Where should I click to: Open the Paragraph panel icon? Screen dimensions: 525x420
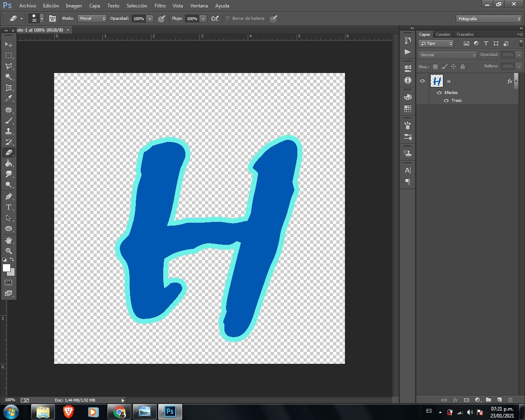pos(408,182)
